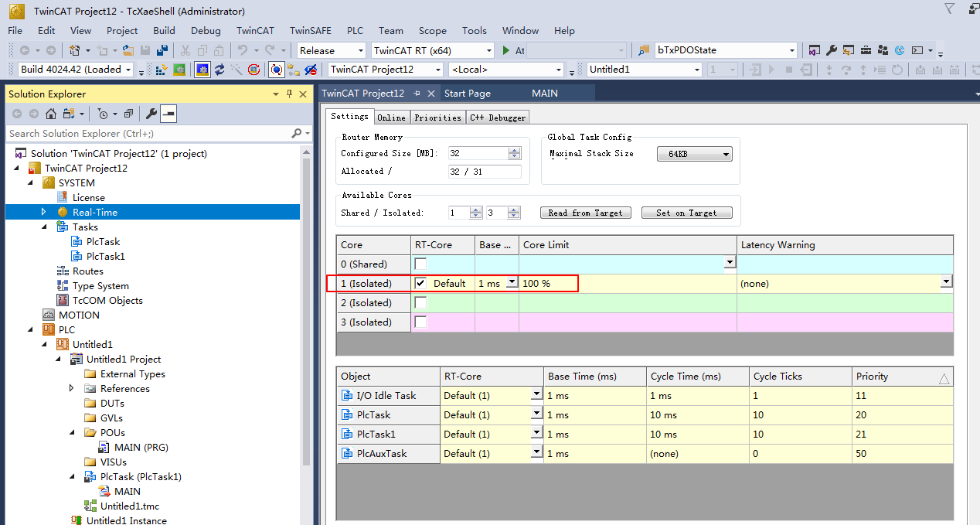Click the New Project toolbar icon
Screen dimensions: 980x525
click(x=74, y=50)
